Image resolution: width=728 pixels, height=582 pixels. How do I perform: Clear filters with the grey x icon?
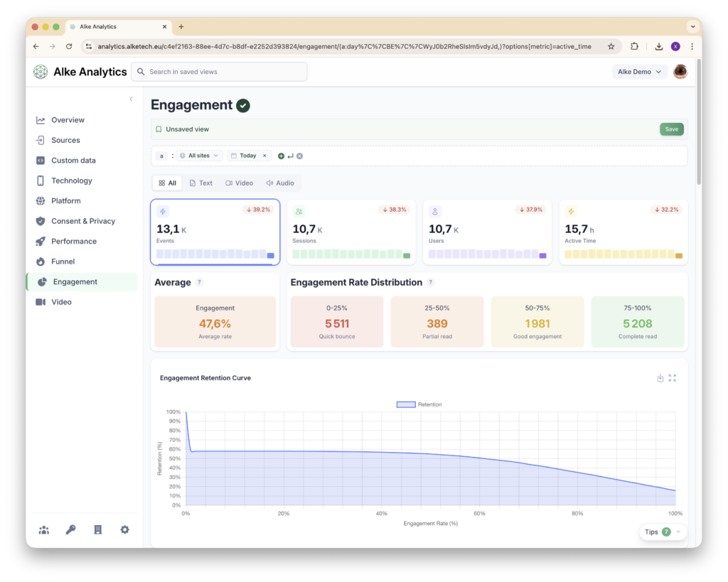click(299, 156)
